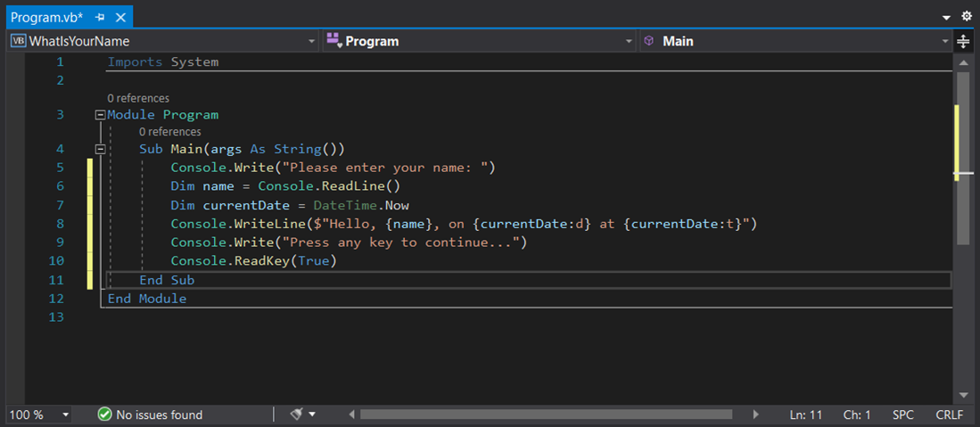Toggle CRLF line ending indicator
Screen dimensions: 980x427
click(x=949, y=415)
